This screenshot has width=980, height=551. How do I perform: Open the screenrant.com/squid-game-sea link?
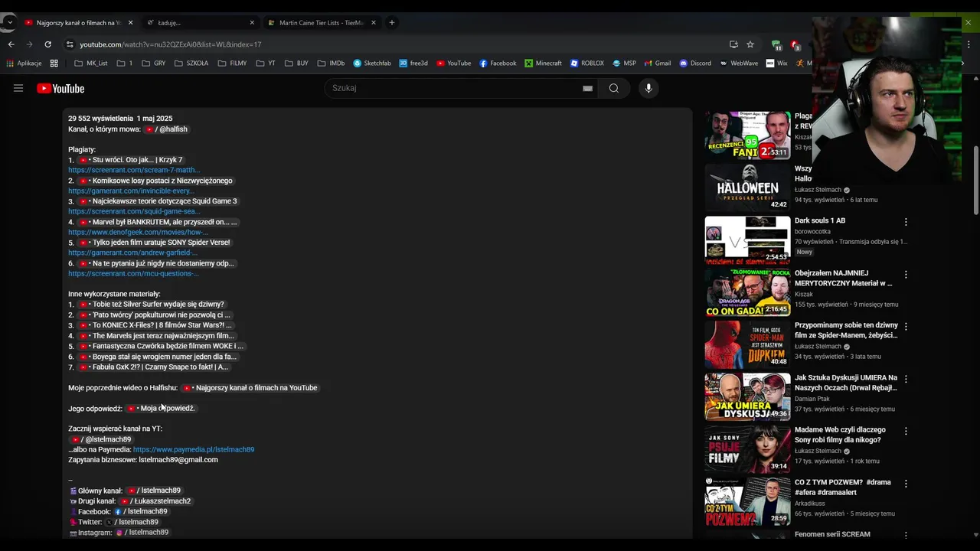click(x=134, y=211)
